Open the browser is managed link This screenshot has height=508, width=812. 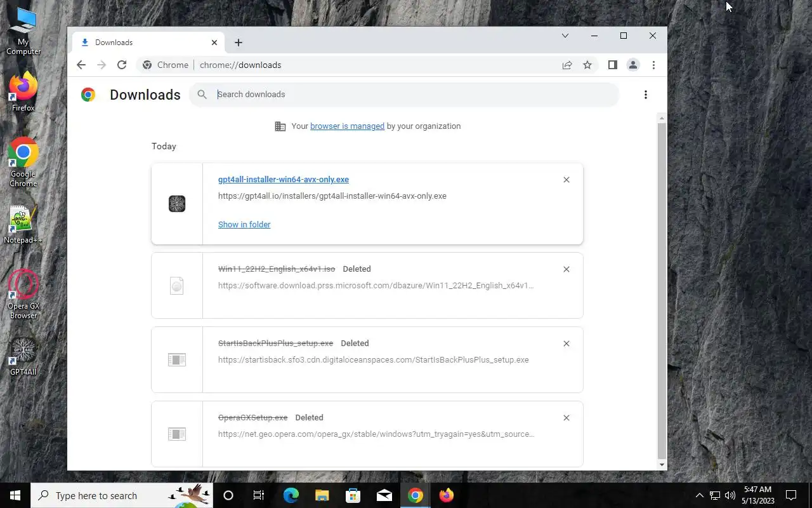pos(347,126)
